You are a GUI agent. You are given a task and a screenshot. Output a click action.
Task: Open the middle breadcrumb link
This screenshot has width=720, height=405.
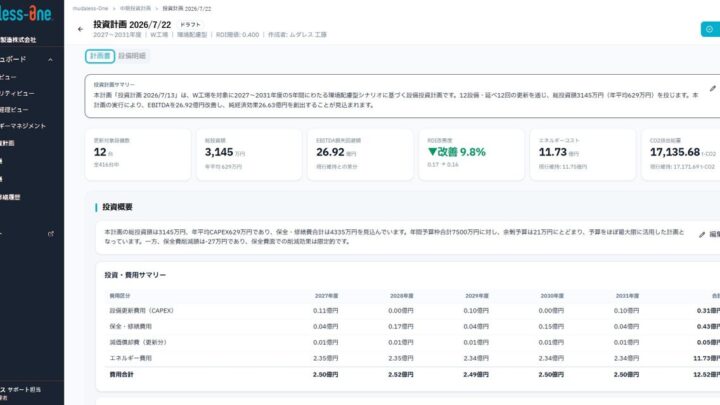click(x=135, y=8)
